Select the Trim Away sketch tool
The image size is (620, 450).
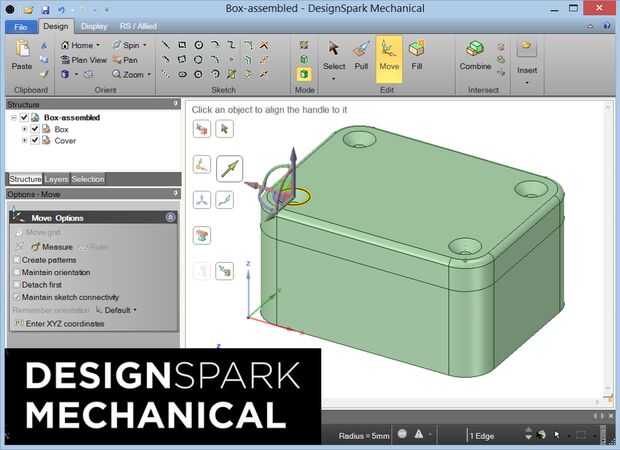[x=264, y=45]
